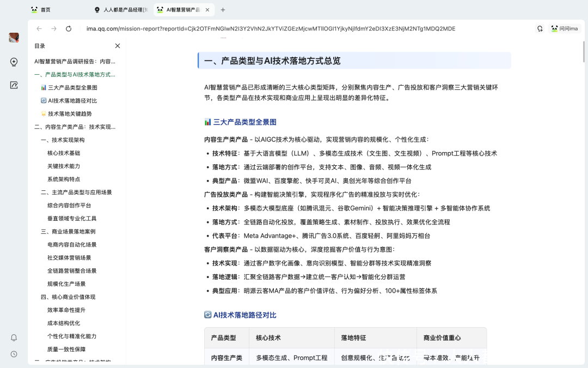The width and height of the screenshot is (588, 368).
Task: Open a new tab with plus button
Action: pyautogui.click(x=223, y=10)
